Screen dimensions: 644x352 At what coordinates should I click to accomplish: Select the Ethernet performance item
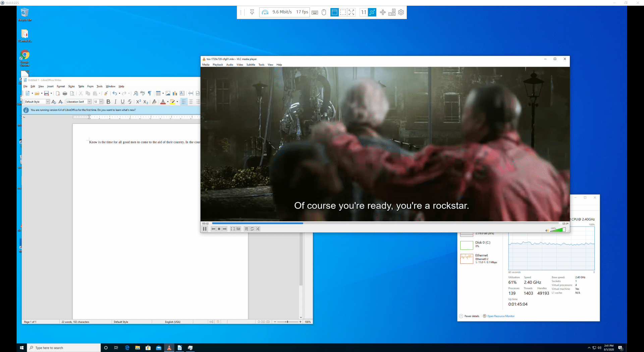pos(480,259)
